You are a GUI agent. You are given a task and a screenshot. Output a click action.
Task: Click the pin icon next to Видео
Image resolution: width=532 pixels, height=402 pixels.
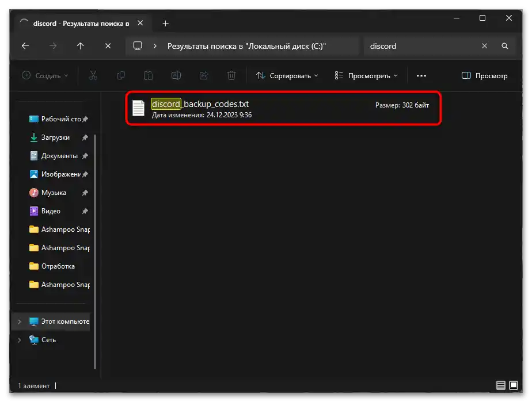pos(85,211)
